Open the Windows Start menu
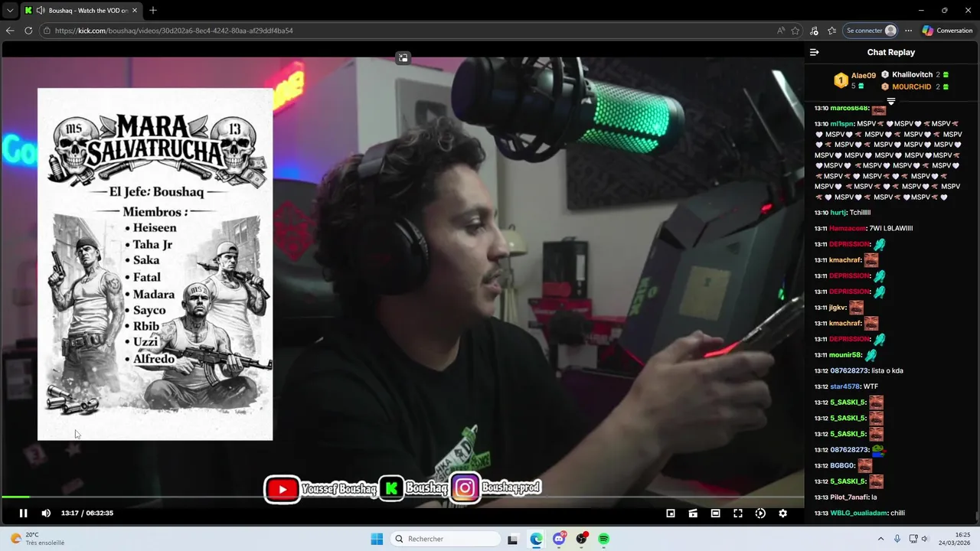The image size is (980, 551). tap(377, 539)
